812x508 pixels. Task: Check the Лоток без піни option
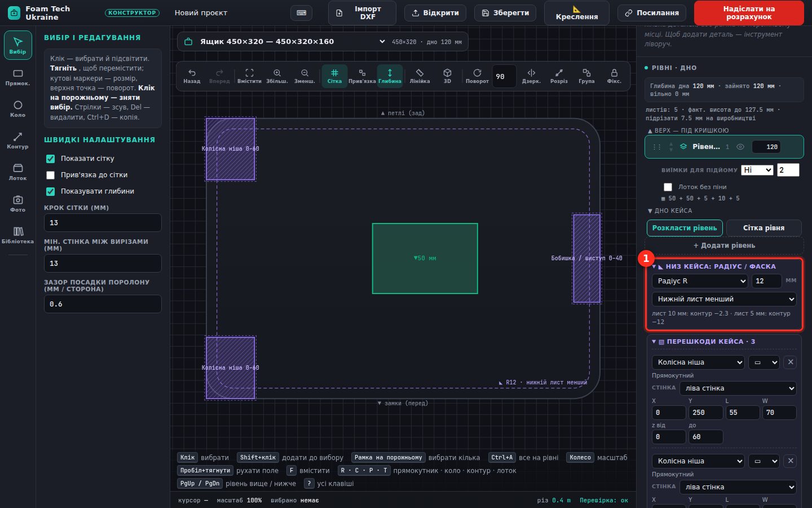point(668,187)
